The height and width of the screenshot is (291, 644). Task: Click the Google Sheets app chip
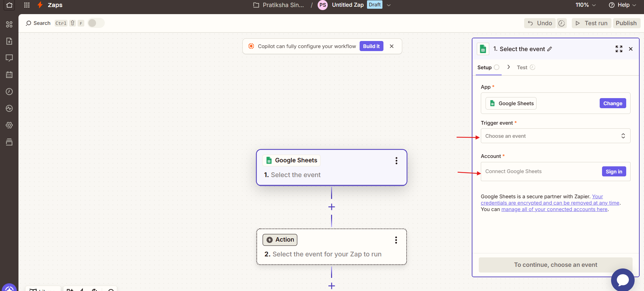[511, 103]
